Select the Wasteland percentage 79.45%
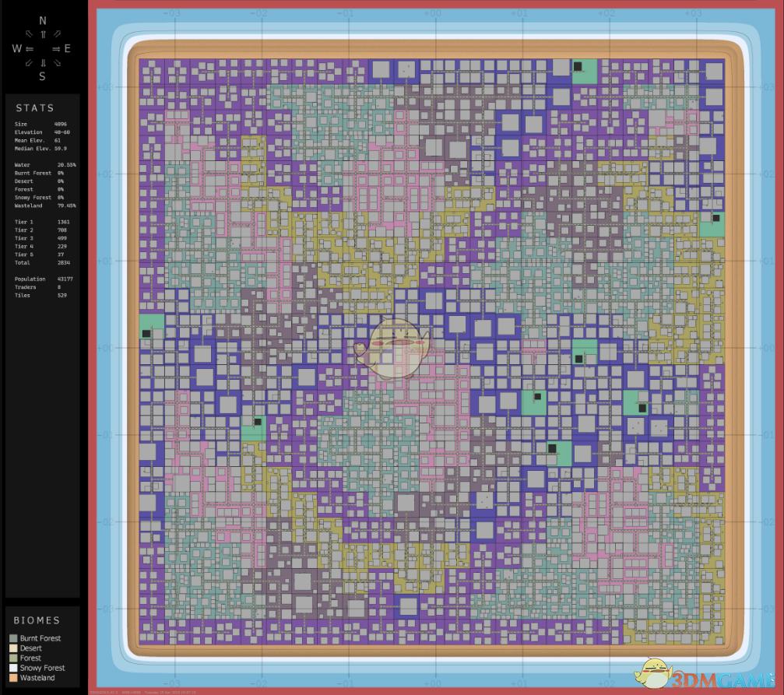 pos(66,205)
